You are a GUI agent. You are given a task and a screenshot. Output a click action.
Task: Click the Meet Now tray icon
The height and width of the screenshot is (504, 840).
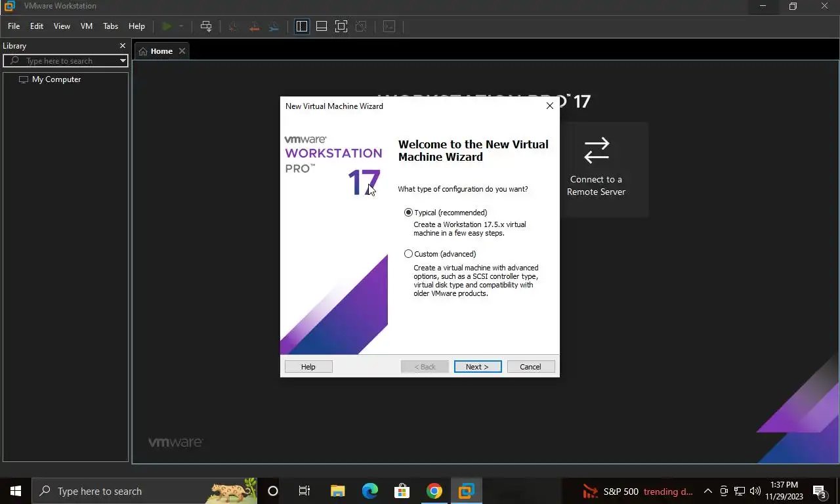pos(724,491)
